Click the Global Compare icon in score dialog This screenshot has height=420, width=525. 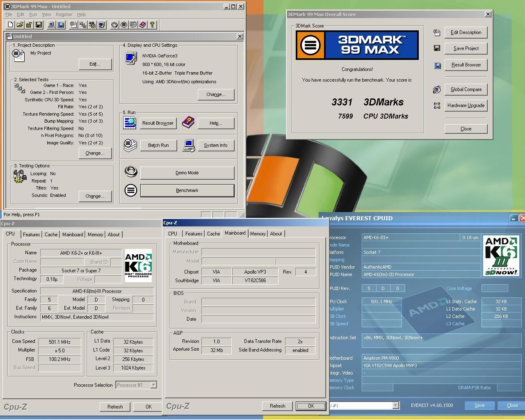click(437, 89)
